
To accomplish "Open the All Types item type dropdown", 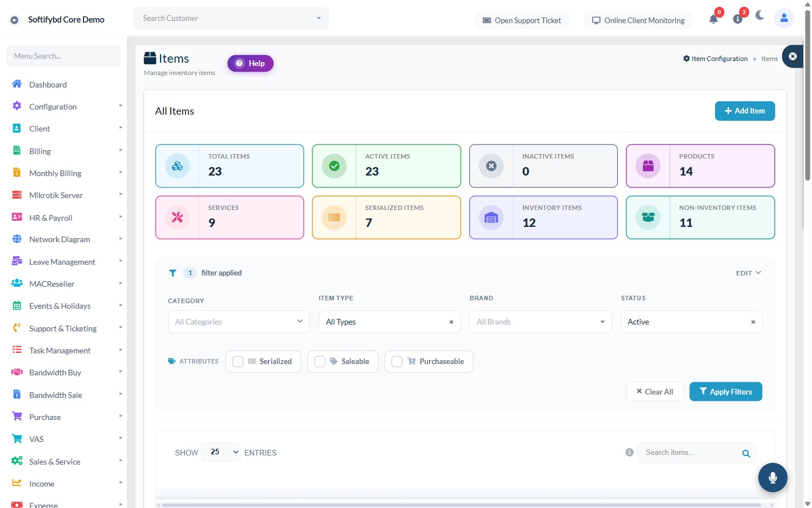I will click(x=390, y=322).
